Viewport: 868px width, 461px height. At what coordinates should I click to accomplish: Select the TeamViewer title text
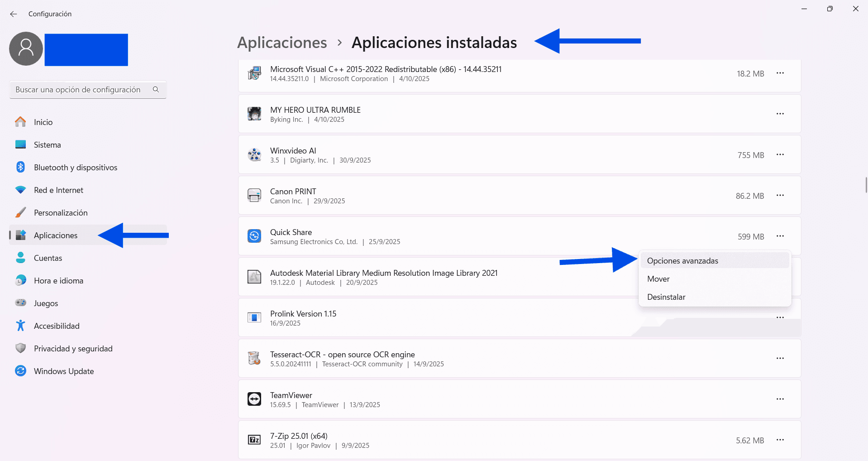click(x=291, y=395)
